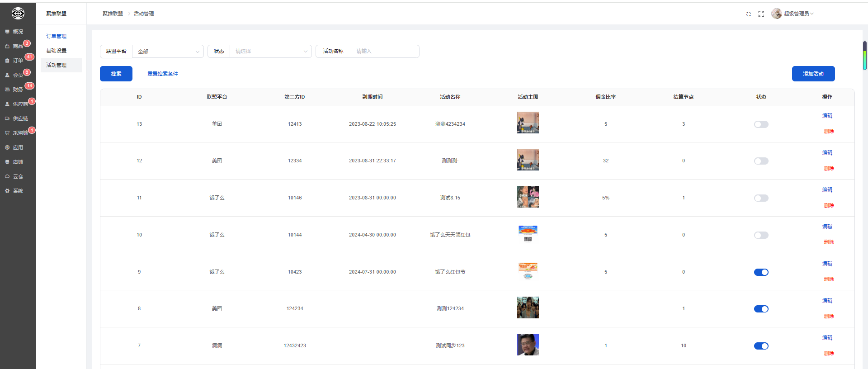Focus the 活动名称 input field
The image size is (868, 369).
point(385,52)
